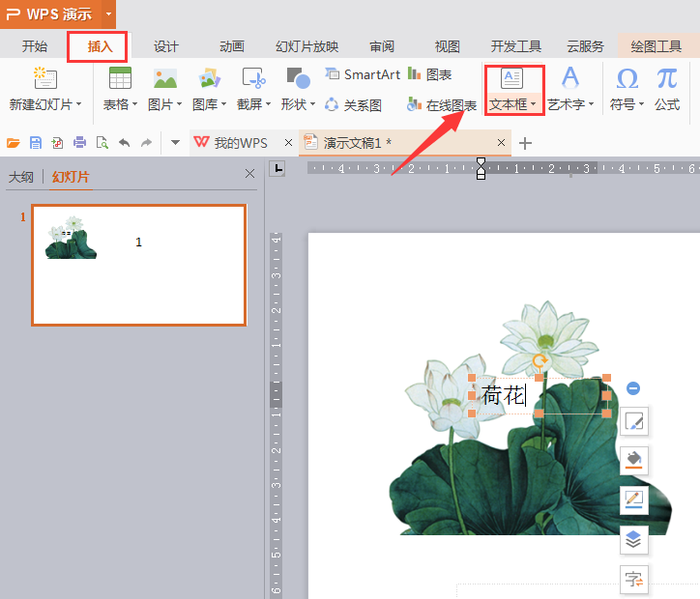Click the New Slide (新建幻灯片) icon
Screen dimensions: 700x599
[x=45, y=78]
